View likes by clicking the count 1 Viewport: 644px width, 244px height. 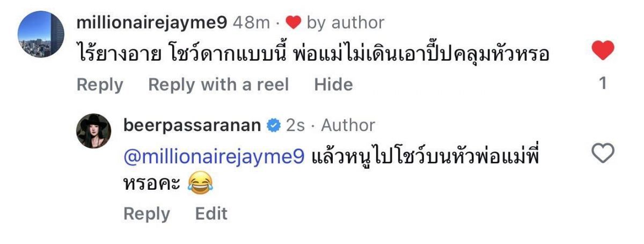(x=603, y=83)
